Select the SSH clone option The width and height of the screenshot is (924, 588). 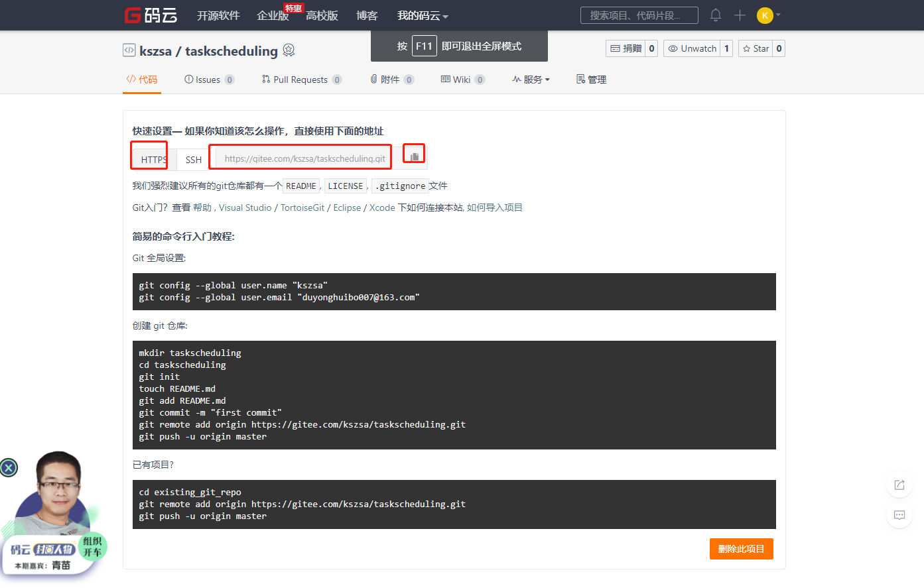(194, 160)
